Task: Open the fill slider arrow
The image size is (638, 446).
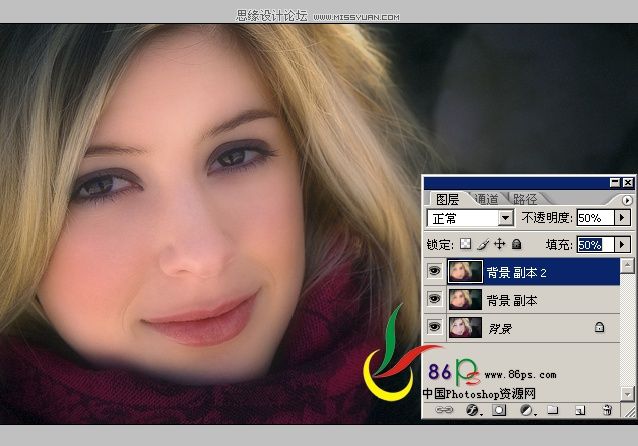Action: tap(622, 245)
